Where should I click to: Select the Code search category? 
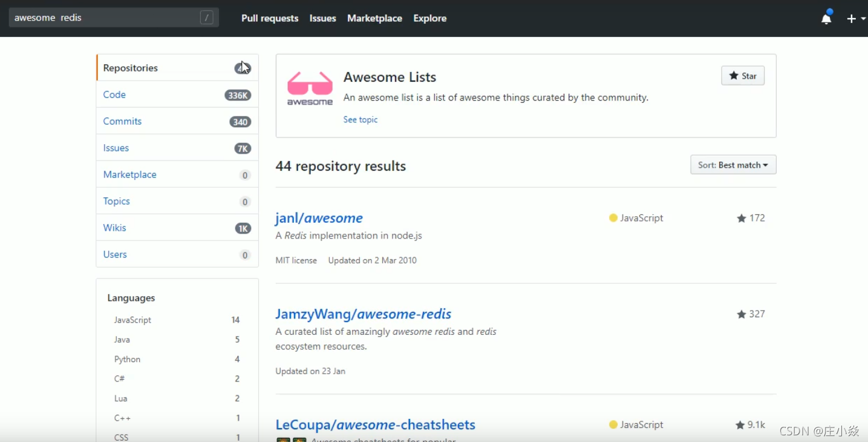coord(177,94)
